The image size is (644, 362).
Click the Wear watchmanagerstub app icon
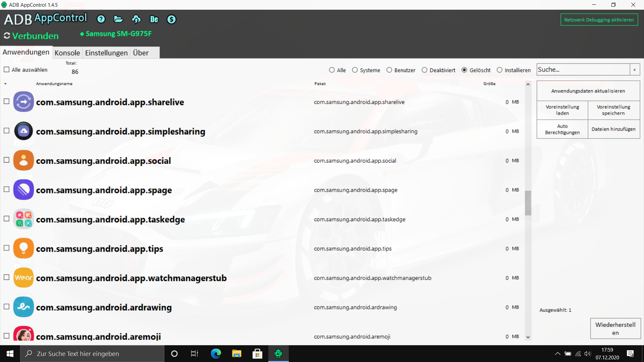click(23, 278)
